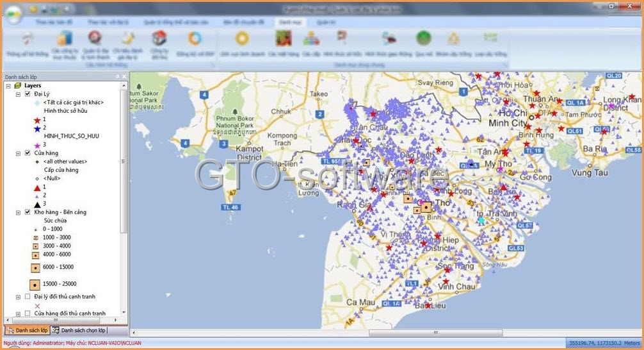Click layer panel vertical scrollbar up arrow
The height and width of the screenshot is (350, 644).
[x=124, y=85]
